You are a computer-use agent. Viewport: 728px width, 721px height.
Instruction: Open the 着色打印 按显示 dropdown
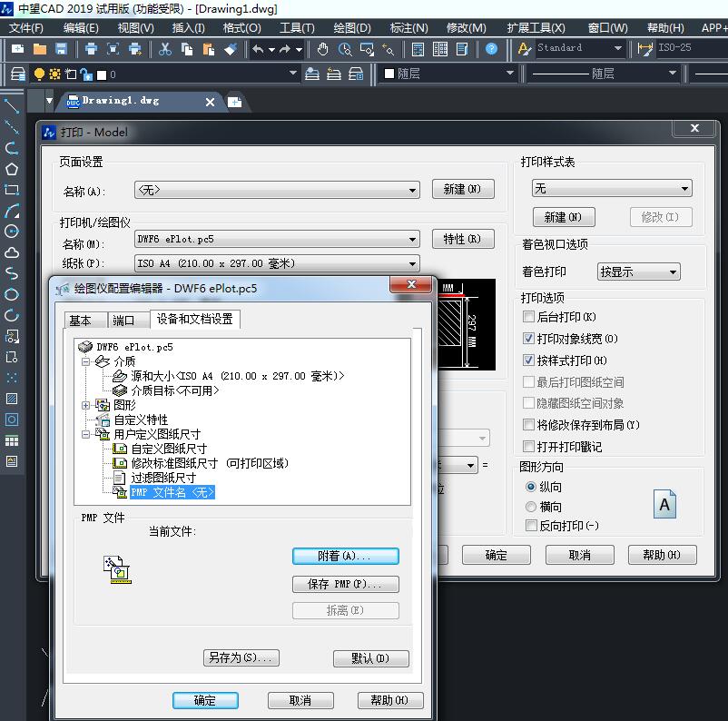pos(638,272)
